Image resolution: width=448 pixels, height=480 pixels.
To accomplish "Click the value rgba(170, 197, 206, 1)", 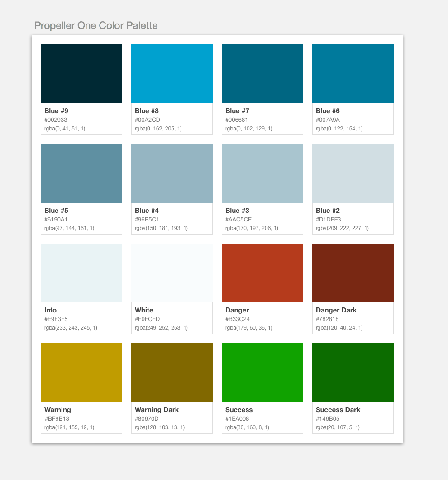I will point(252,228).
